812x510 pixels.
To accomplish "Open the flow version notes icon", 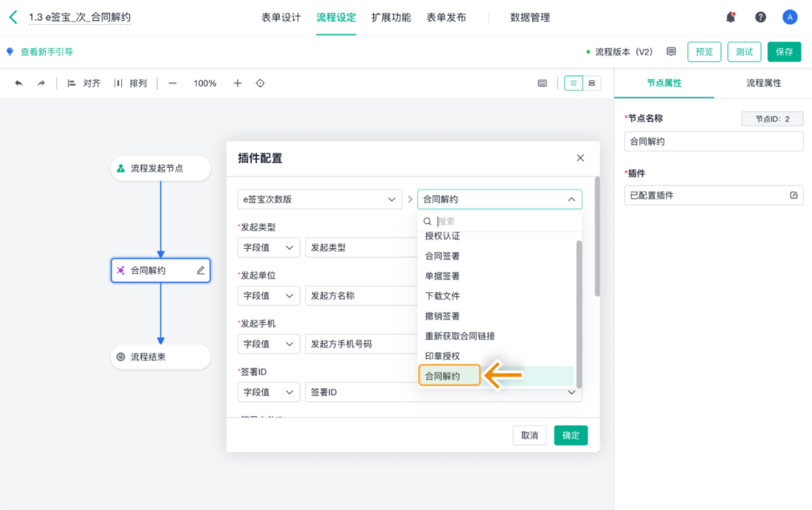I will tap(671, 51).
